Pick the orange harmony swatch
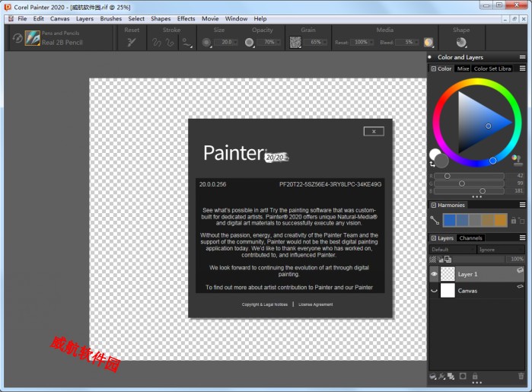 501,220
